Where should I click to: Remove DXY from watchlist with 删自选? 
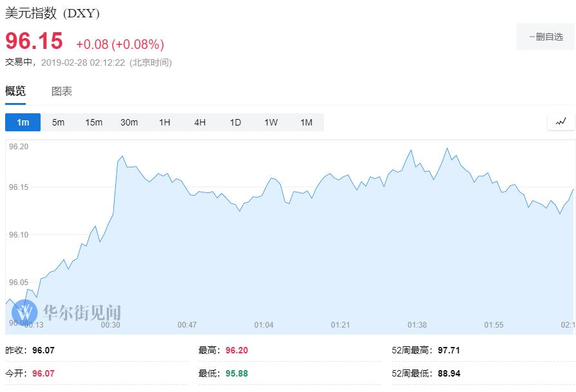(546, 37)
